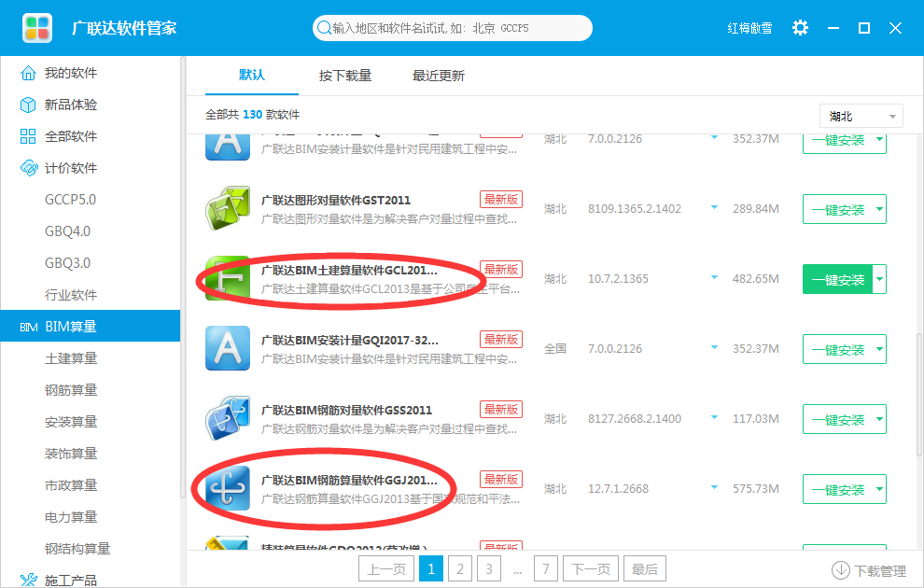The width and height of the screenshot is (924, 588).
Task: Go to page 2
Action: click(459, 568)
